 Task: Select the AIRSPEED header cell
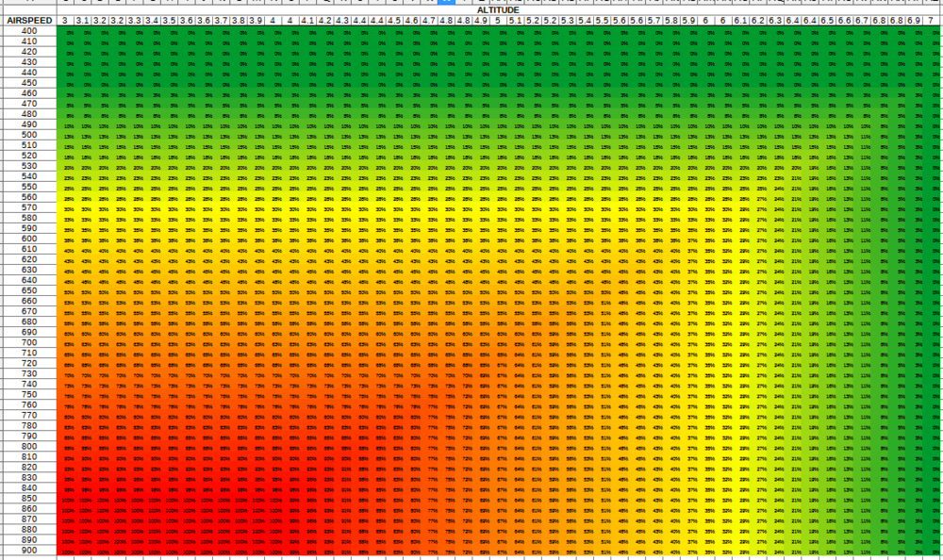point(29,21)
